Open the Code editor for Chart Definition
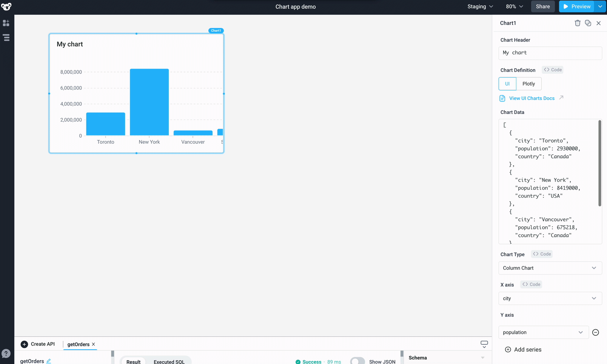The image size is (607, 364). tap(552, 69)
